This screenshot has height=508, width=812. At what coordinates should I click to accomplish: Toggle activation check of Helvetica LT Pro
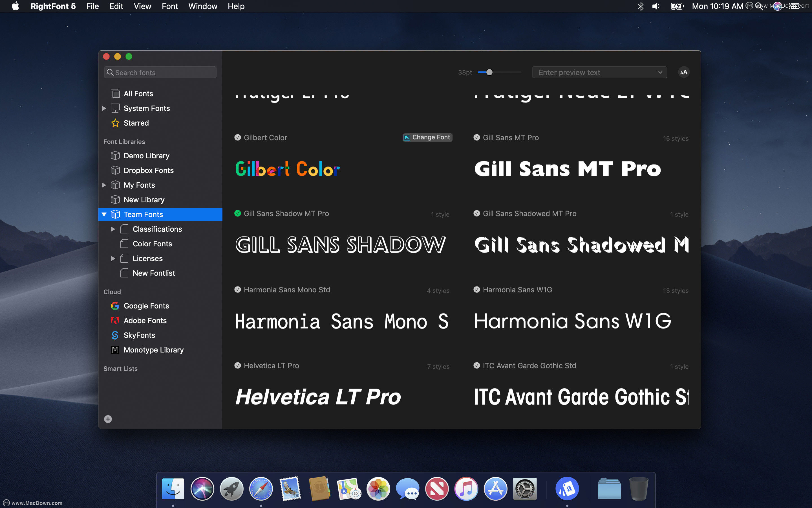[238, 365]
